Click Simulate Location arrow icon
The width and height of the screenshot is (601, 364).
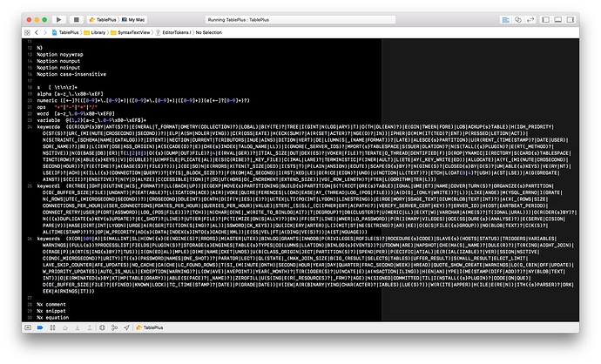pos(126,327)
